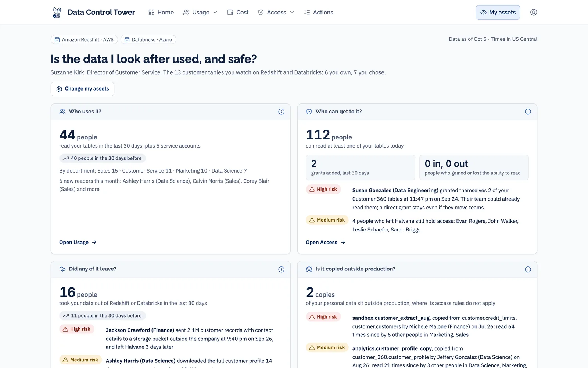
Task: Click the arrow icon next to Open Access
Action: pos(343,242)
